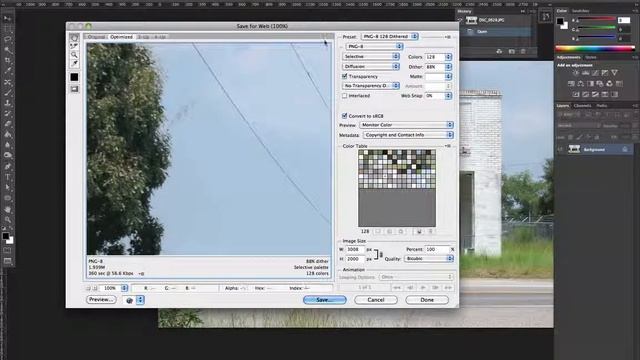Click the Cancel button
640x360 pixels.
[376, 300]
